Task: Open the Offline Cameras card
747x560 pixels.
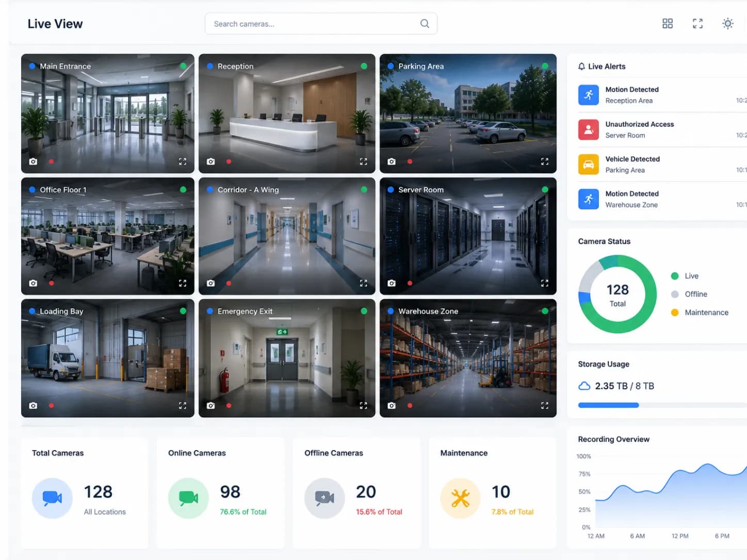Action: (x=356, y=493)
